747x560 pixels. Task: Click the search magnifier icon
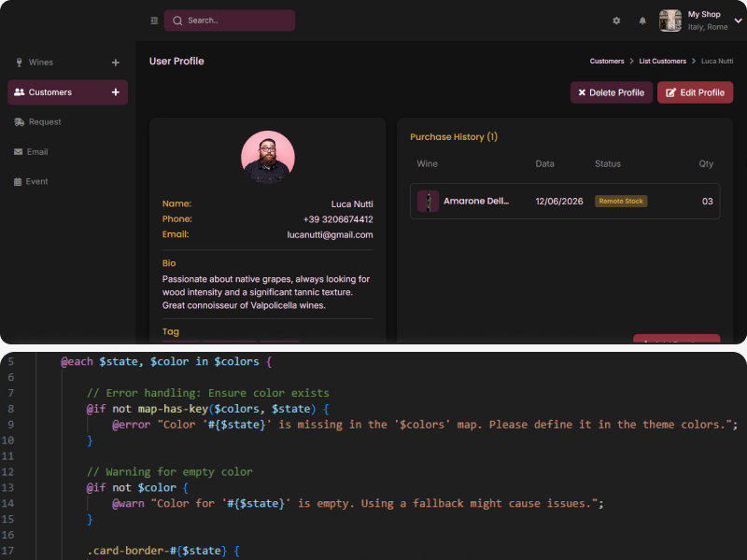point(177,21)
